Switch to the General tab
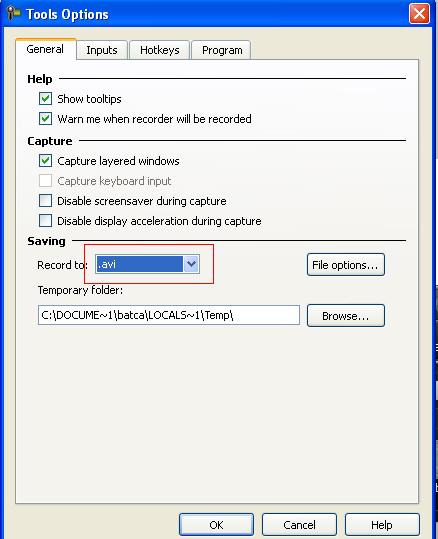Viewport: 438px width, 539px height. (x=45, y=49)
